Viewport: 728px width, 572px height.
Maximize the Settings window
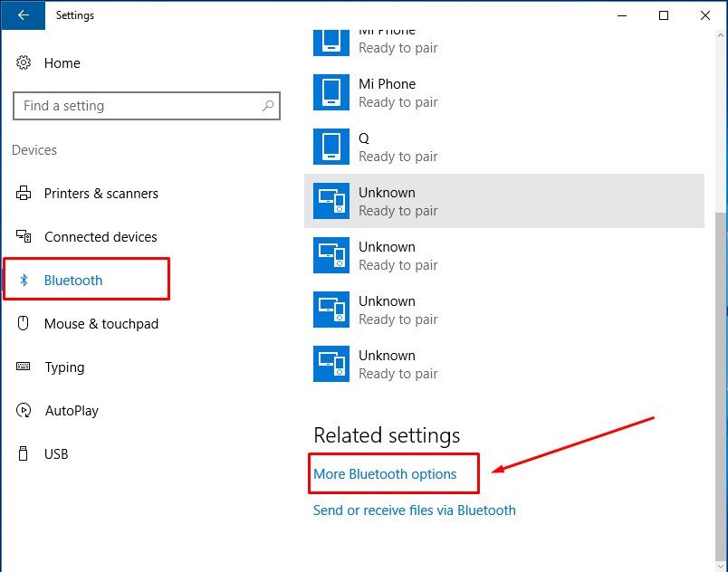point(664,15)
